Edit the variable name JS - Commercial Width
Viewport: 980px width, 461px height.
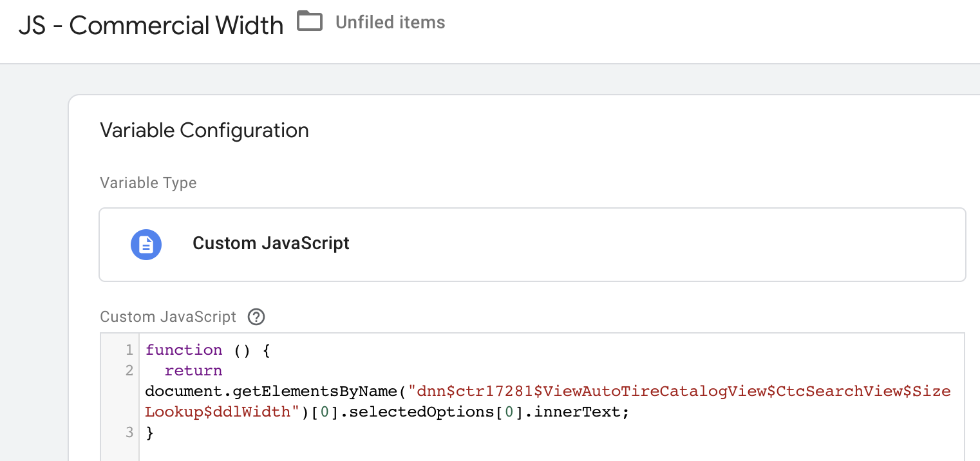coord(151,26)
